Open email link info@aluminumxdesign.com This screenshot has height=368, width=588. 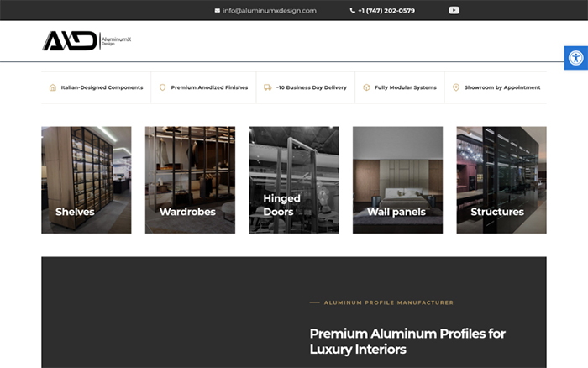point(270,11)
